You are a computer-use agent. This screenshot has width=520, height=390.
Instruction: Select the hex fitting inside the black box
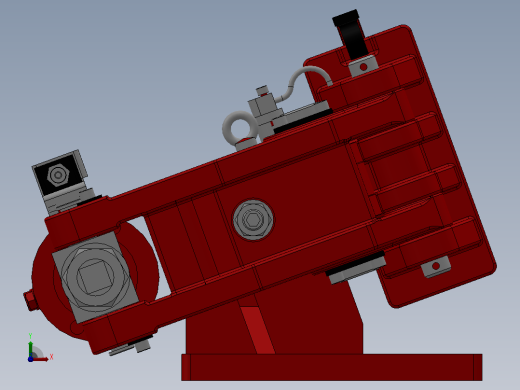pyautogui.click(x=58, y=175)
